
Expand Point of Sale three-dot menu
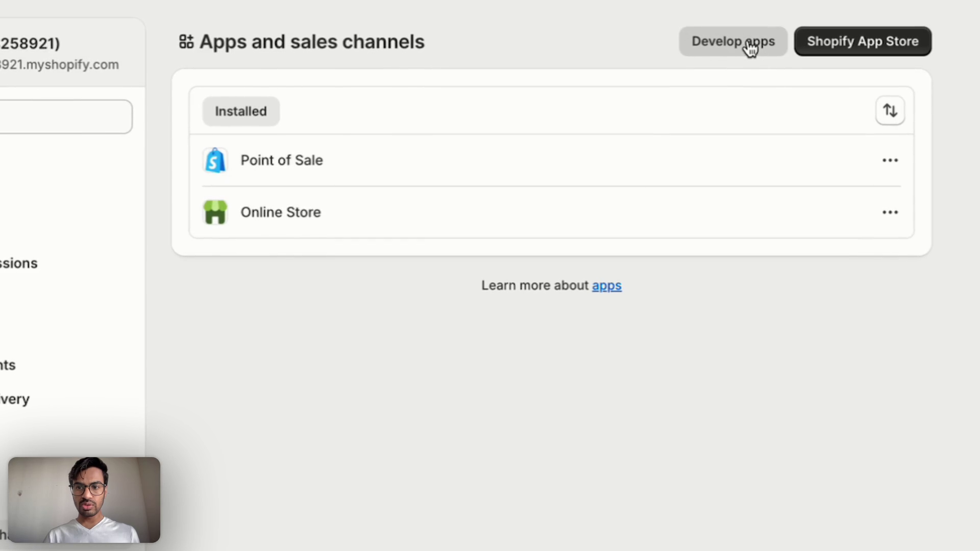890,160
